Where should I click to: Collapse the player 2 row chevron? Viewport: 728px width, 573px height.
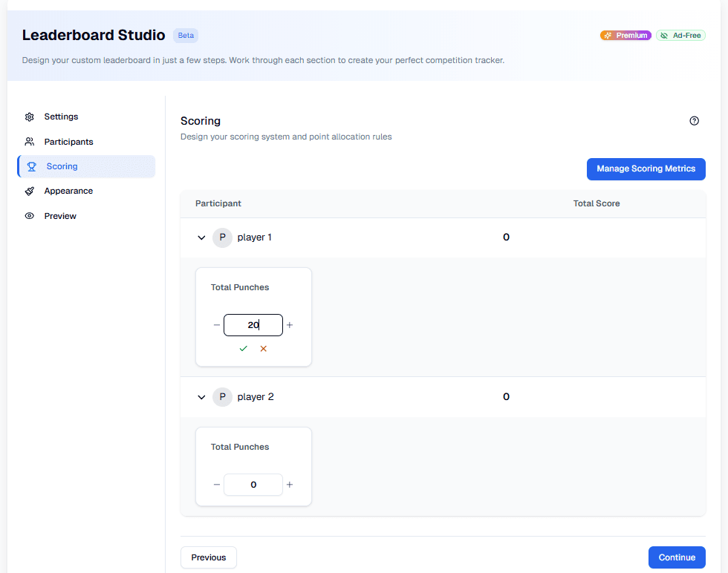pyautogui.click(x=201, y=396)
